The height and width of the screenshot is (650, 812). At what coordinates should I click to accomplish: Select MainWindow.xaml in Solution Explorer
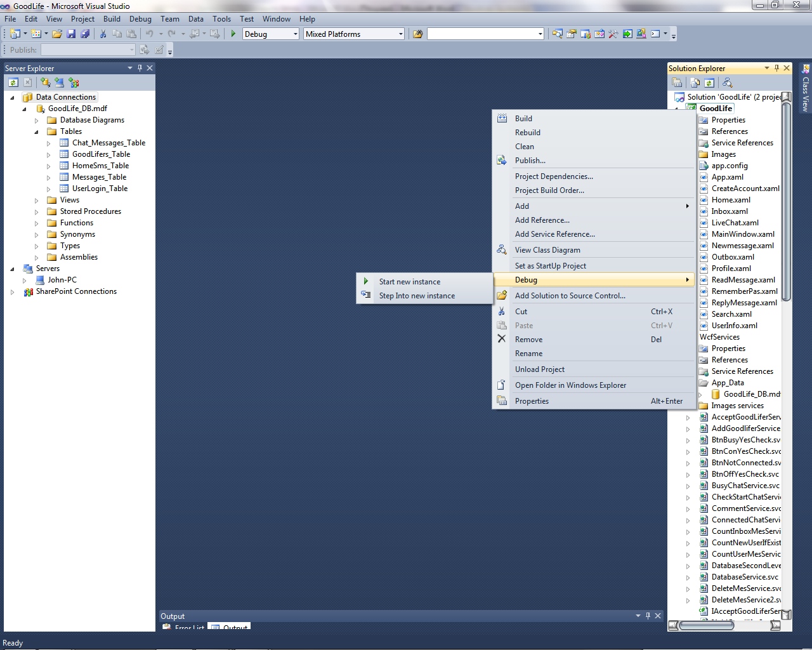click(x=743, y=234)
